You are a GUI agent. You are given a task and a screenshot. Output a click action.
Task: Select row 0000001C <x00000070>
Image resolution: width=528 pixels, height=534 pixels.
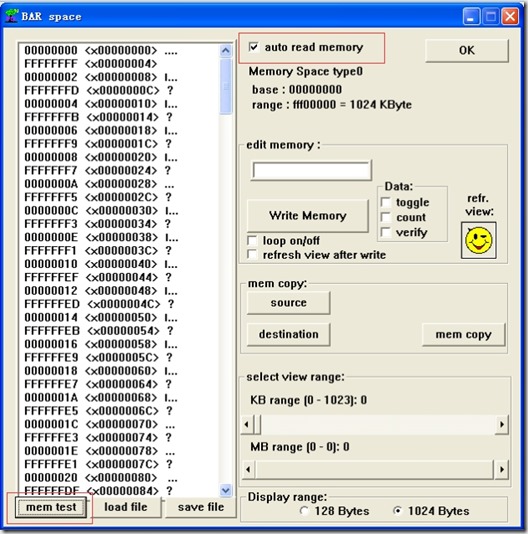click(x=119, y=424)
